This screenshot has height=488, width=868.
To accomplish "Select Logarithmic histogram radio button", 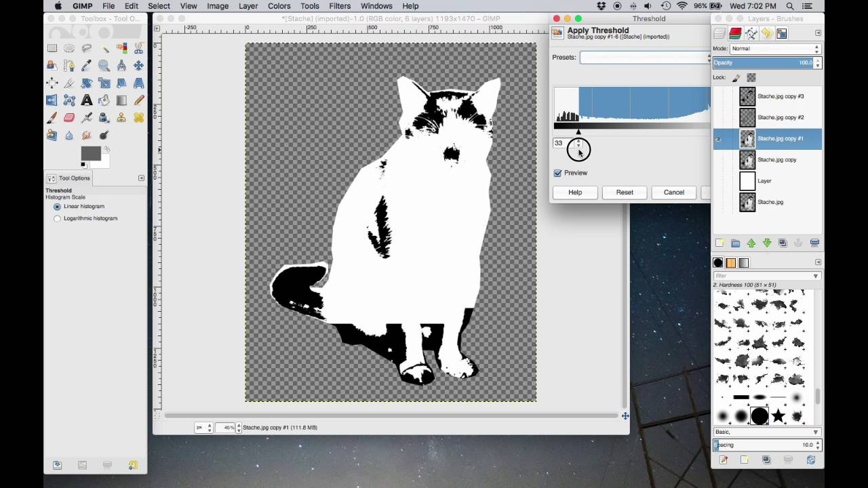I will (x=57, y=219).
